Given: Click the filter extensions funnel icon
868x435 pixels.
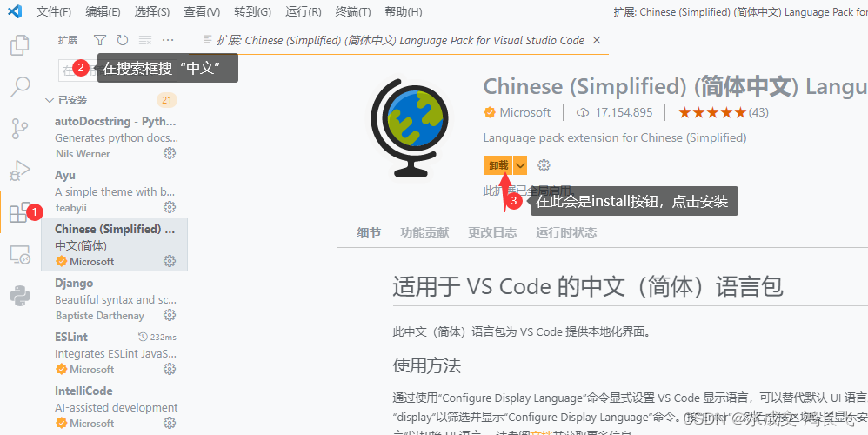Looking at the screenshot, I should 100,40.
